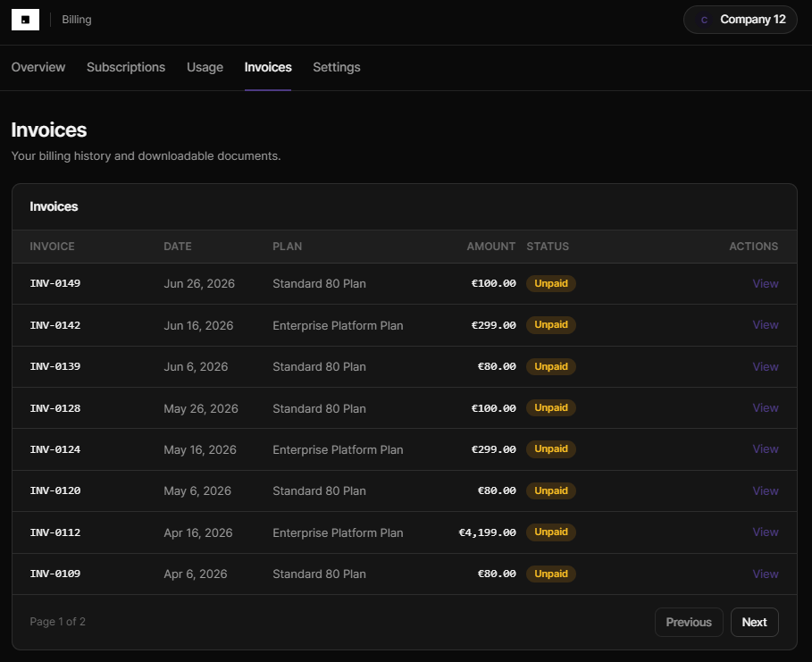812x662 pixels.
Task: View invoice INV-0142
Action: pos(766,325)
